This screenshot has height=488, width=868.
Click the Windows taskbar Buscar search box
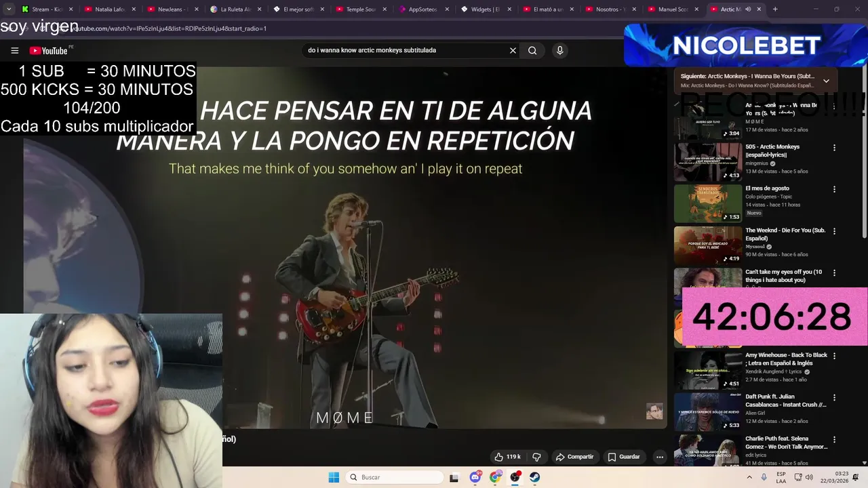point(393,477)
